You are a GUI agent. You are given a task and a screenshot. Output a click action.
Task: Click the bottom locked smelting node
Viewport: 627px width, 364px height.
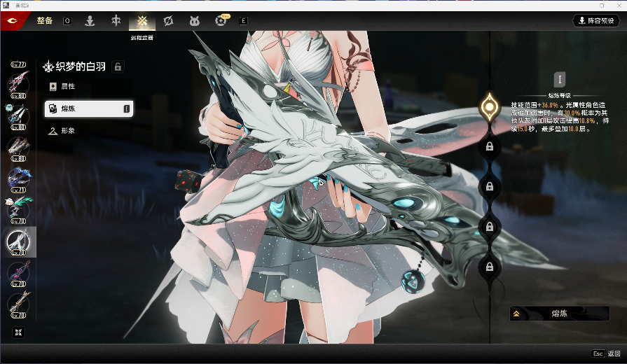[x=489, y=266]
